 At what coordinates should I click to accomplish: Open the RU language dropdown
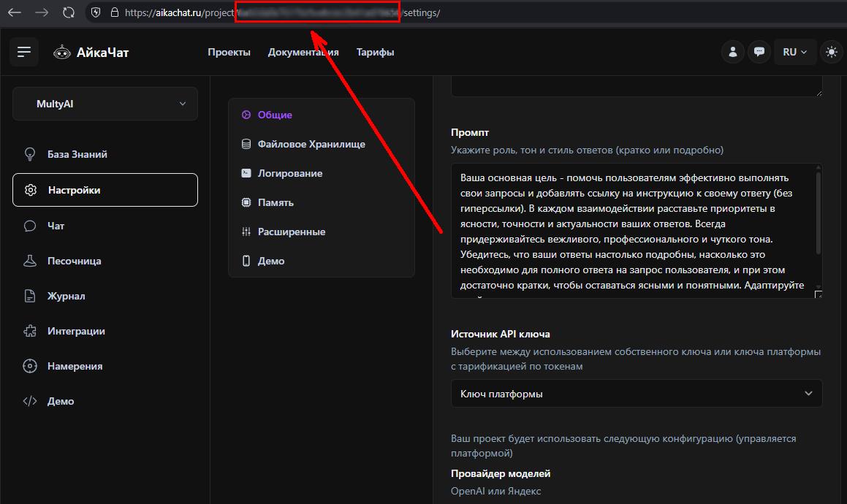(x=794, y=52)
